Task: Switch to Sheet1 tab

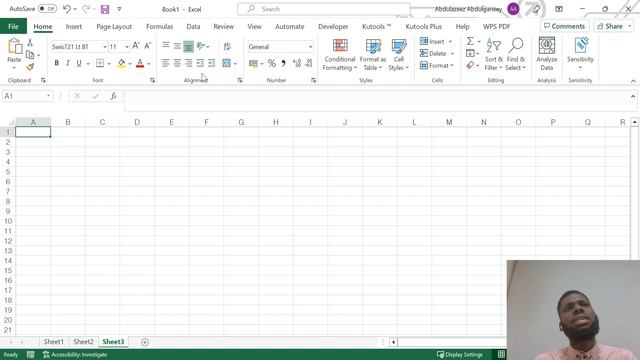Action: (x=53, y=342)
